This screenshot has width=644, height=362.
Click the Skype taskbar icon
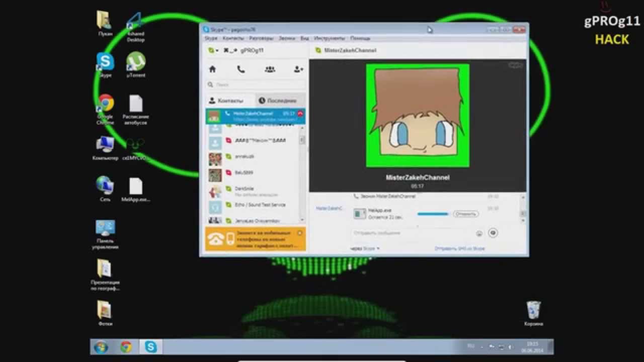click(x=150, y=347)
